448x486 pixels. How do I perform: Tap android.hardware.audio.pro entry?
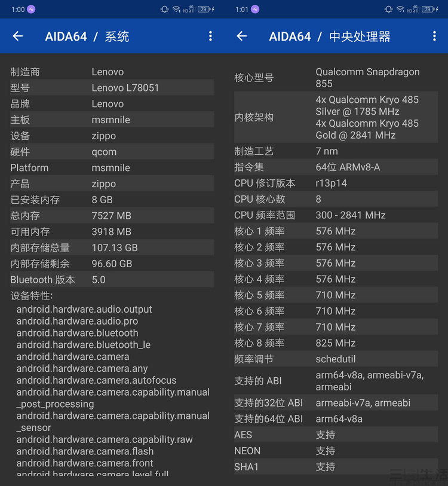tap(77, 321)
